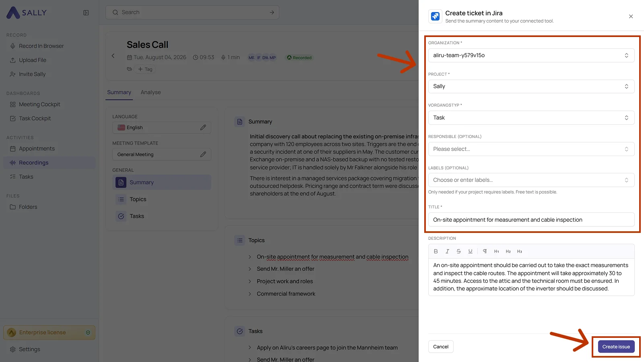Click the Recorded status badge

(299, 58)
